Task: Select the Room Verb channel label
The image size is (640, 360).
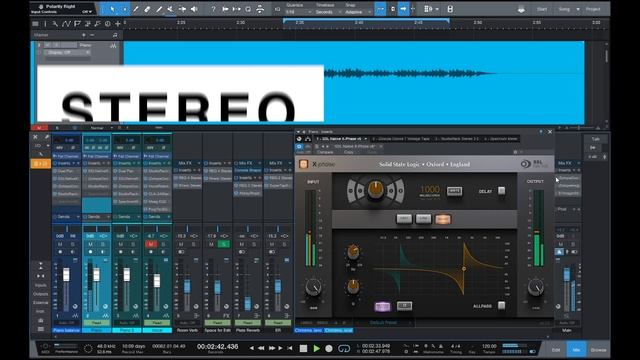Action: coord(187,330)
